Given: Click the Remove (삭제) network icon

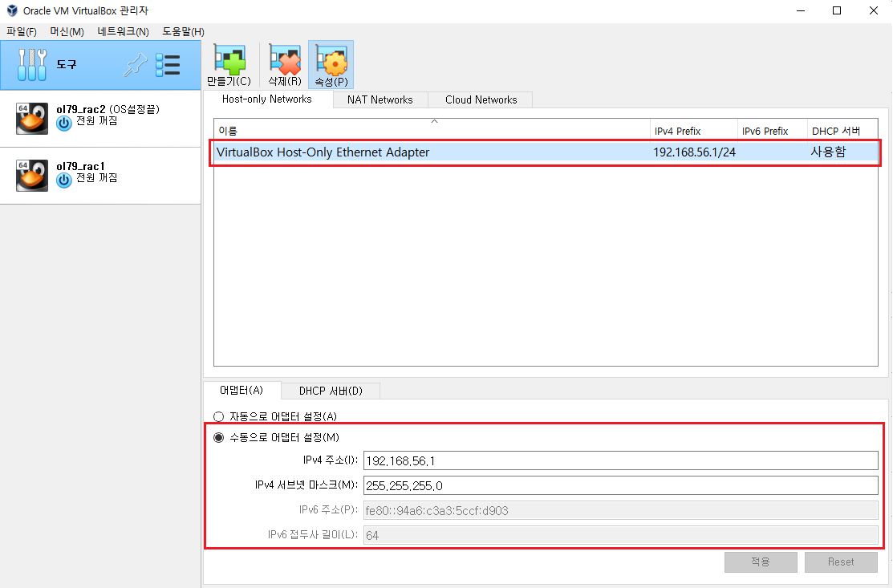Looking at the screenshot, I should [x=285, y=60].
